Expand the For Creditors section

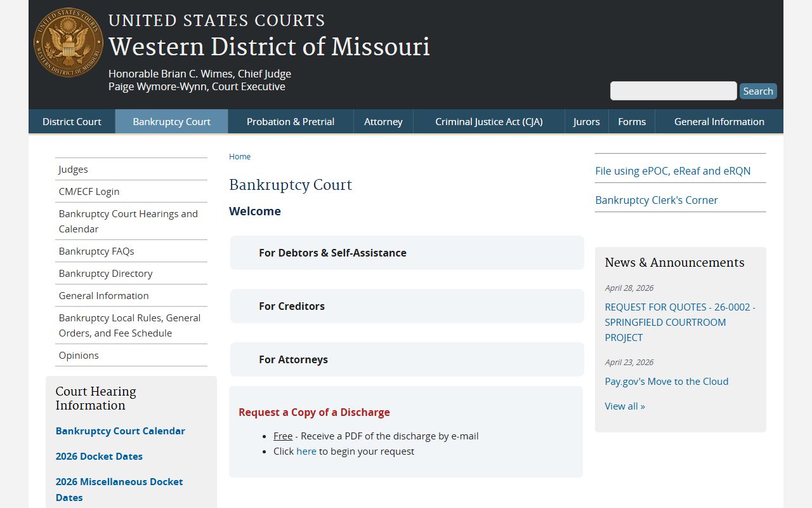pyautogui.click(x=407, y=306)
